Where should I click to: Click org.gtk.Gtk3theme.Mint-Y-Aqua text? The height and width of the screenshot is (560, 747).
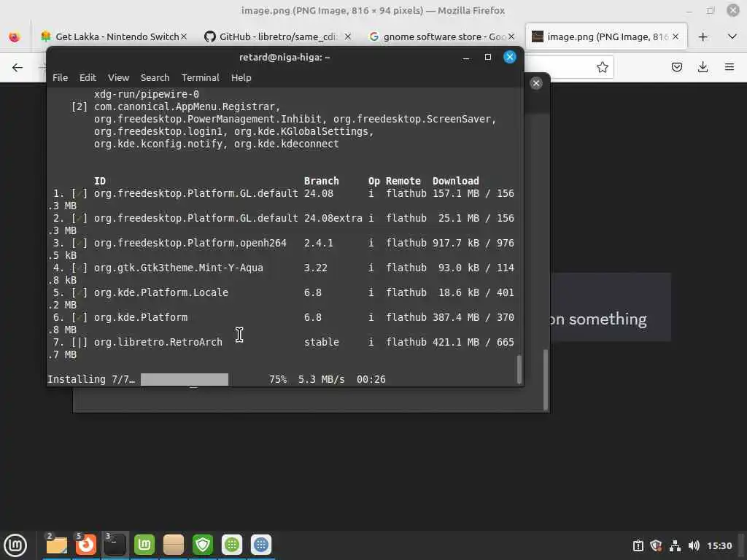179,268
